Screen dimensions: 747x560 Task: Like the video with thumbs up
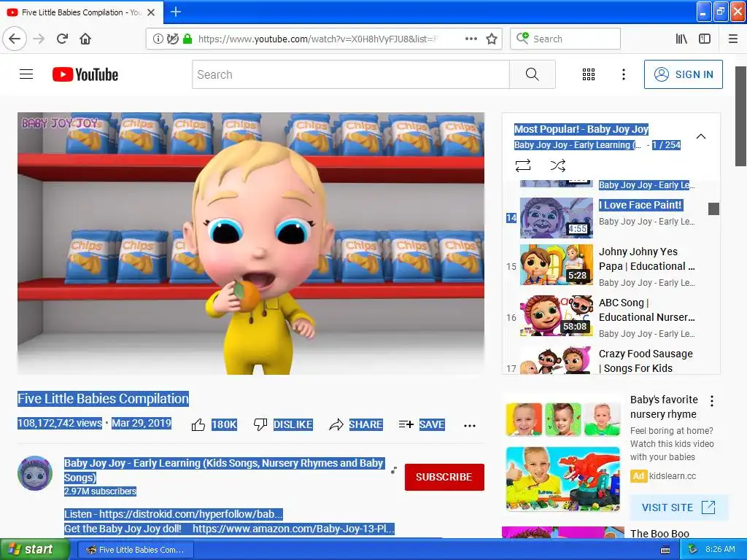point(198,425)
